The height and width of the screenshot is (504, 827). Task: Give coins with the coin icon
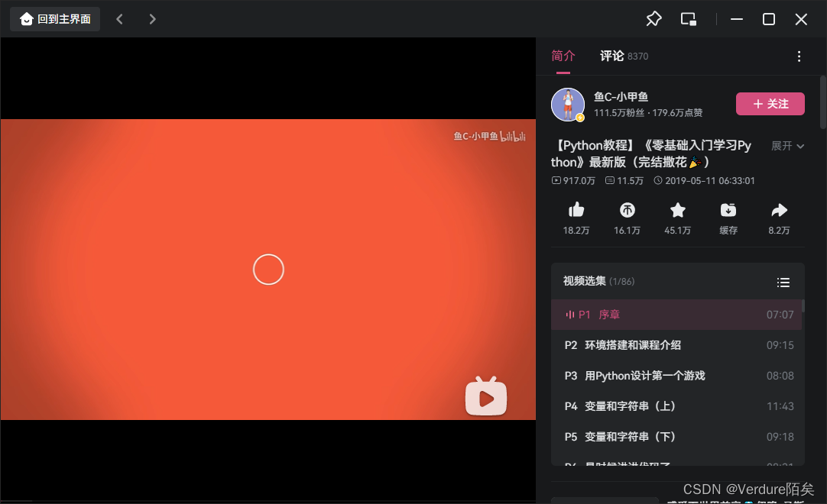click(627, 210)
